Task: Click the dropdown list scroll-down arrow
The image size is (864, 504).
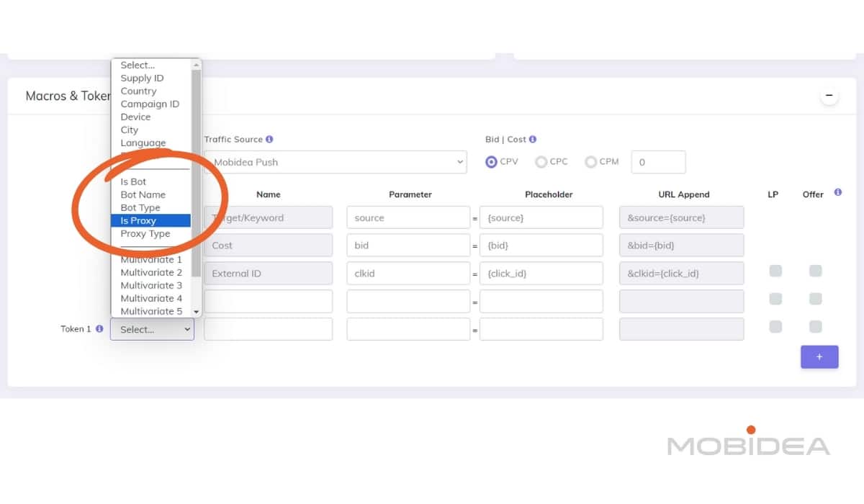Action: point(197,311)
